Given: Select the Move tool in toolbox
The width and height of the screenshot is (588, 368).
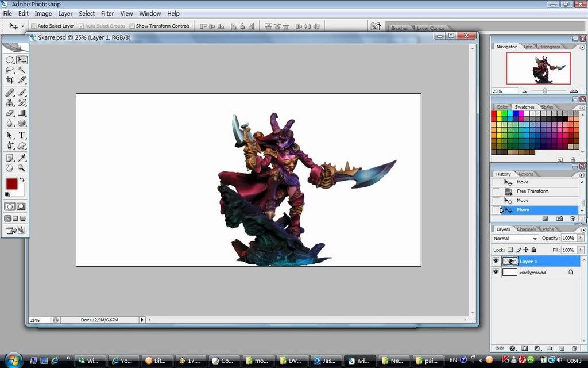Looking at the screenshot, I should click(x=21, y=60).
